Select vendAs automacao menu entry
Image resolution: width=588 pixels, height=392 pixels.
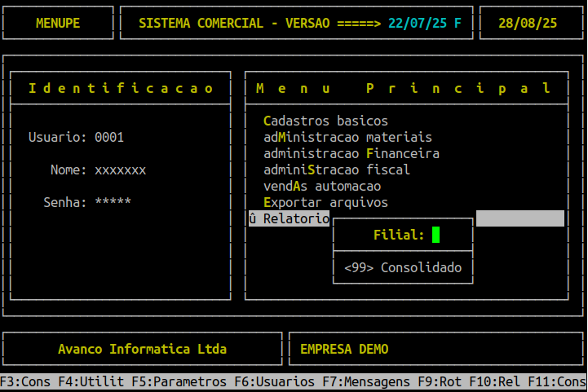[322, 187]
